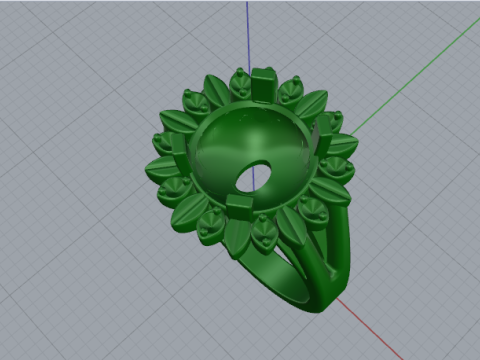Viewport: 480px width, 360px height.
Task: Select the rectangular prong at the top of the dome
Action: click(263, 85)
